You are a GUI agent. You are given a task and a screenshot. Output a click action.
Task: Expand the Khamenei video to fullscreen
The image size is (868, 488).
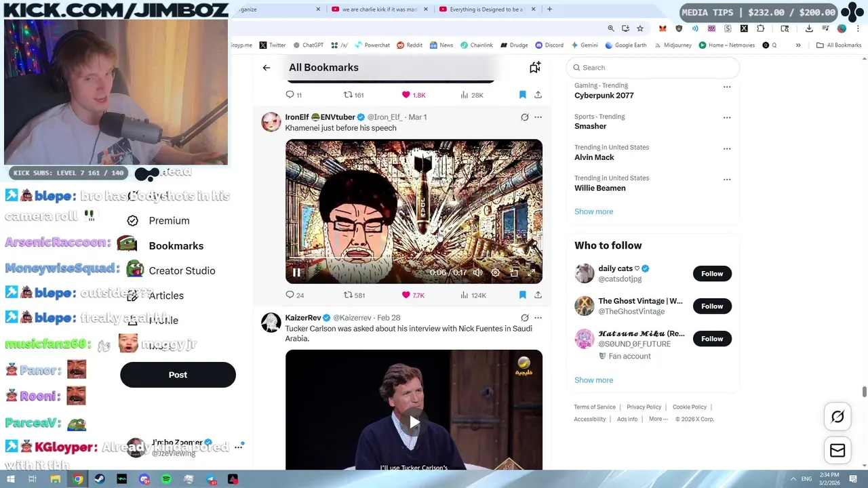[532, 272]
